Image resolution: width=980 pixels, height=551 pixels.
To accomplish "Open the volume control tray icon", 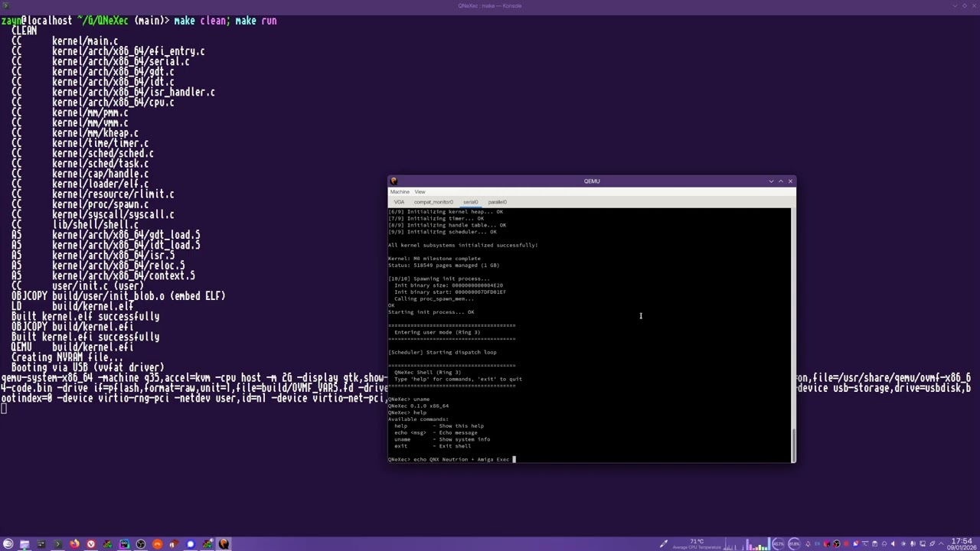I will [893, 544].
